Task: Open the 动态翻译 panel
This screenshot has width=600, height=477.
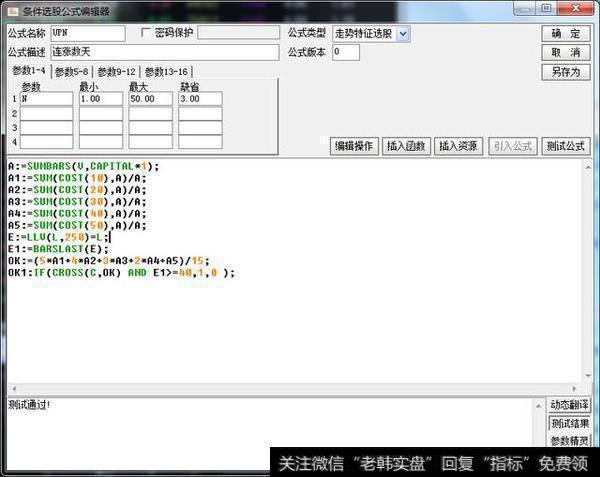Action: [569, 405]
